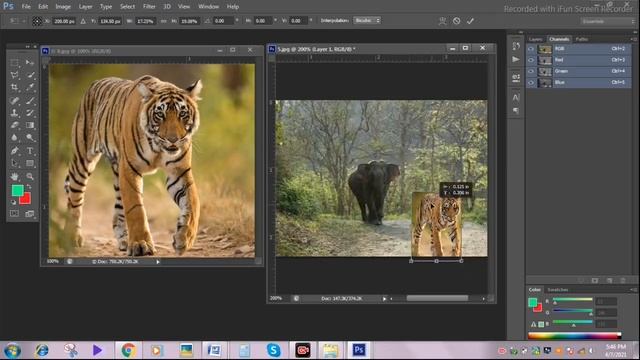Click the Windows Start button
640x360 pixels.
12,350
